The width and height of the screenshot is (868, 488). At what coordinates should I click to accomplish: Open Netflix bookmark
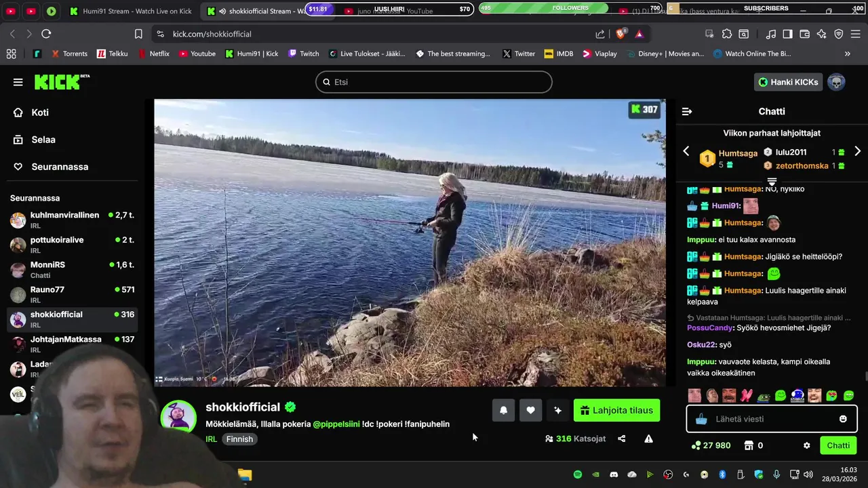(x=153, y=54)
